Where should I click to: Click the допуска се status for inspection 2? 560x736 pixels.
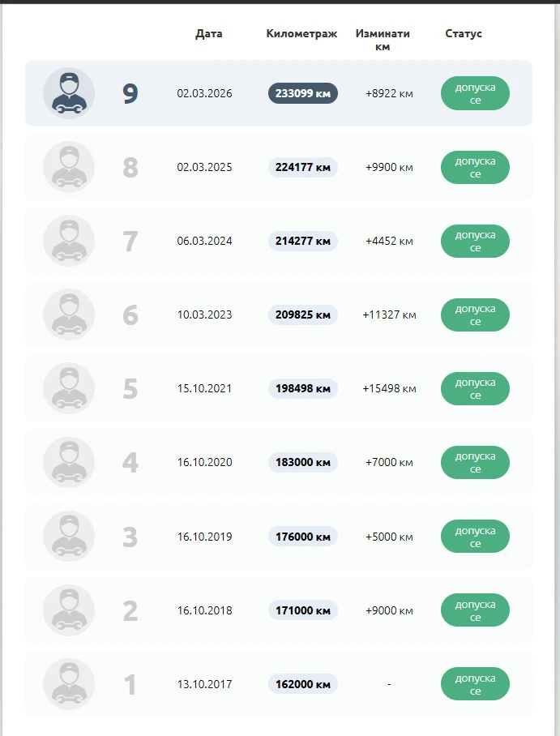(x=475, y=610)
